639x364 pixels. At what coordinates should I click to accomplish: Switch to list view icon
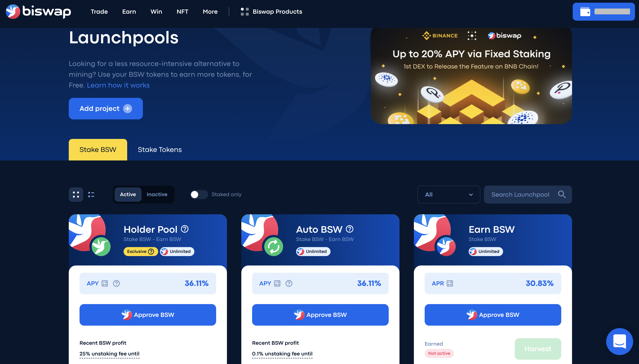[x=91, y=195]
